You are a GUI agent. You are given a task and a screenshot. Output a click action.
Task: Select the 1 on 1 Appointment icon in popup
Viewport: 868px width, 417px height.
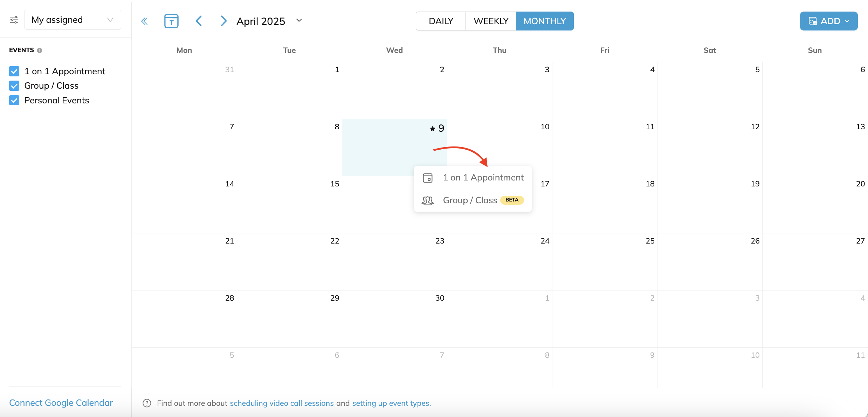click(428, 178)
